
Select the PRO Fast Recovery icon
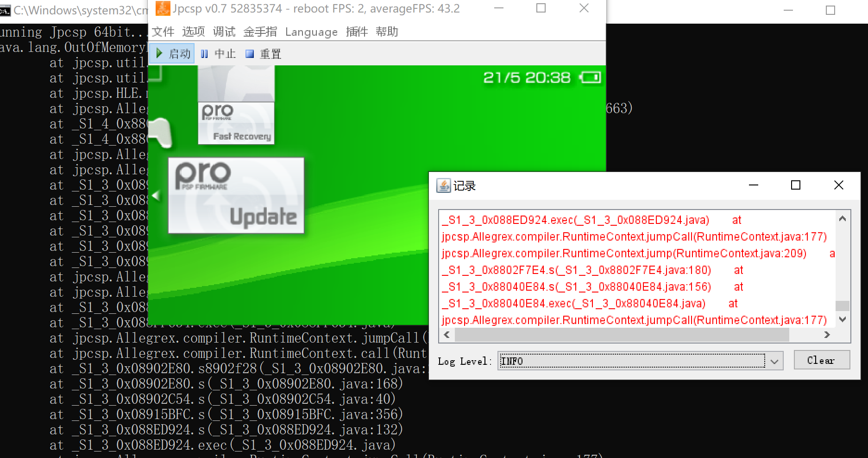click(x=236, y=122)
